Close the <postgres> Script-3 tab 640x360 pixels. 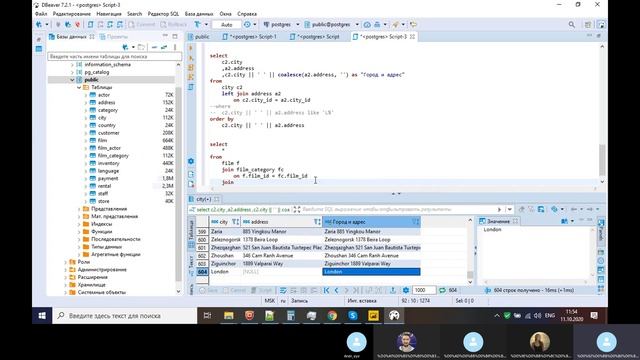click(x=412, y=37)
